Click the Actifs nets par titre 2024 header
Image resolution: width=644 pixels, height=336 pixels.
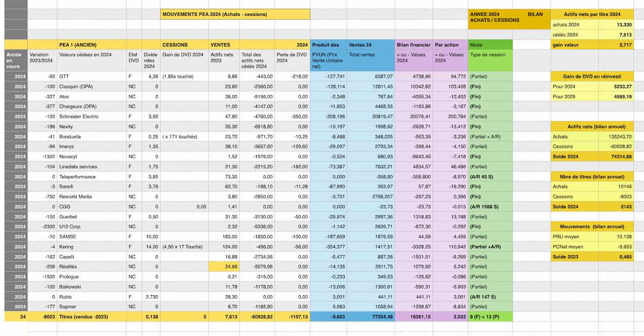pyautogui.click(x=592, y=14)
